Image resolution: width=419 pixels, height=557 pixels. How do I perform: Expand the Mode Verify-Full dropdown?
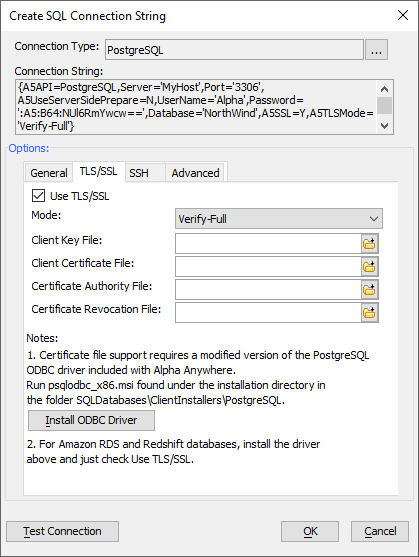point(279,218)
